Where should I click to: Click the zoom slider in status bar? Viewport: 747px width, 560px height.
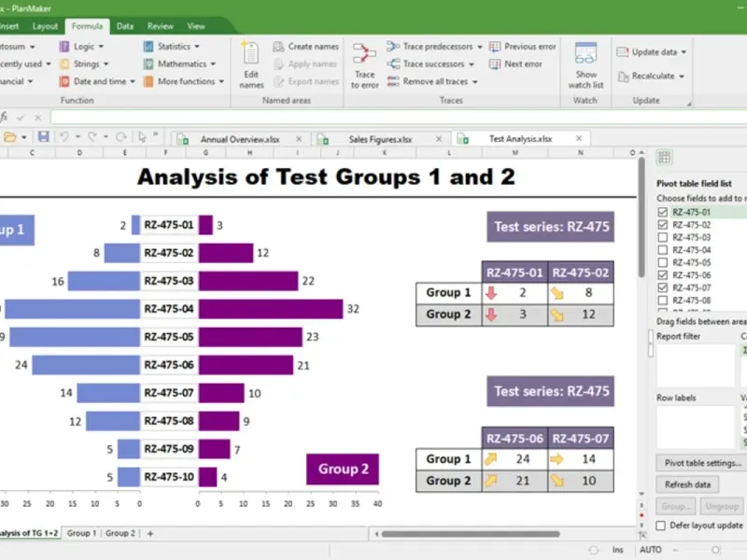pos(715,550)
